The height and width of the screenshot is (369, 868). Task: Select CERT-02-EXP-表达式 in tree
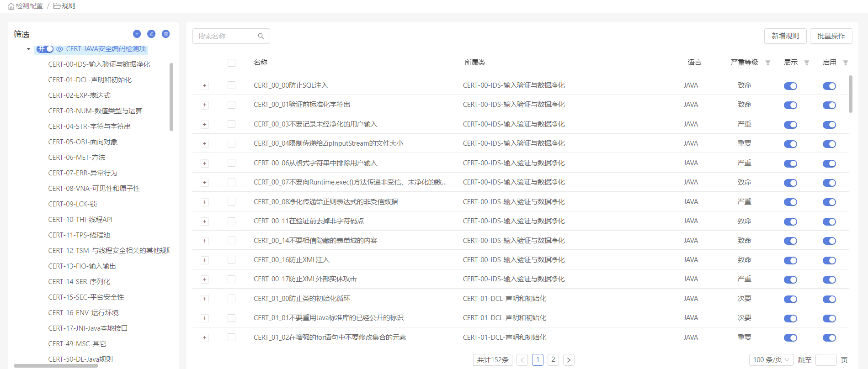[x=79, y=95]
